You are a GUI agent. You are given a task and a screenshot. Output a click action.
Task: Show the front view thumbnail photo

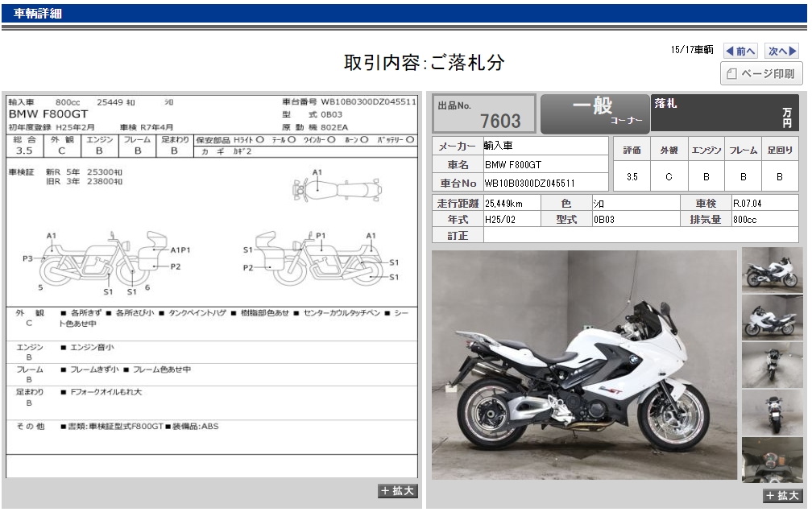772,365
